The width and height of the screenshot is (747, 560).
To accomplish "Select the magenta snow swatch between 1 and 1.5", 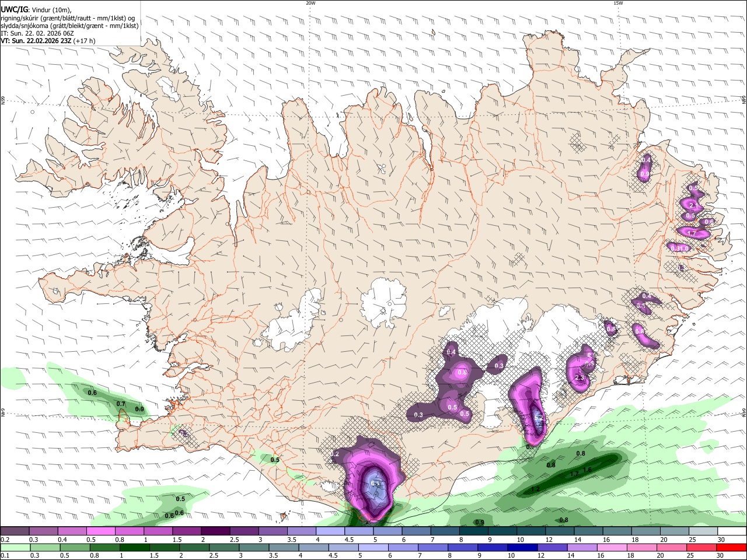I will 158,531.
